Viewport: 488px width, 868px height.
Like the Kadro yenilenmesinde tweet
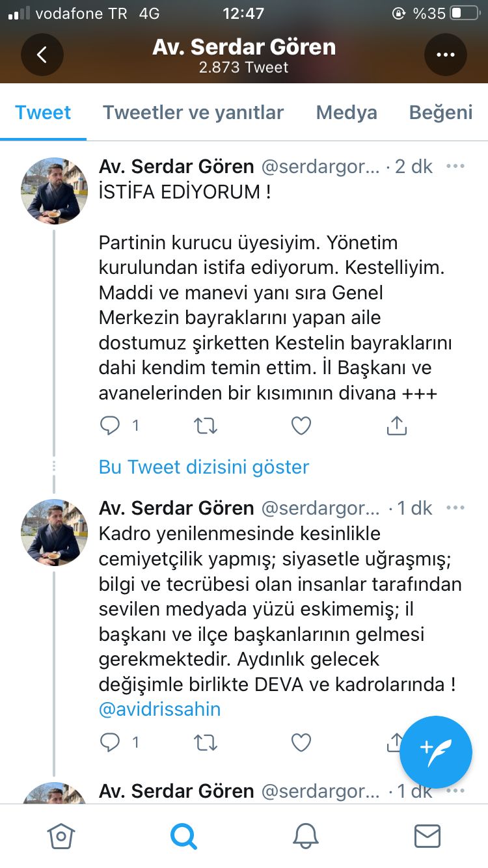[301, 742]
